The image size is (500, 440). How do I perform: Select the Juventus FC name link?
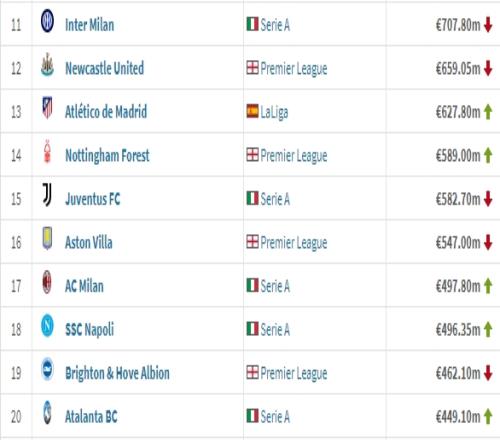93,199
